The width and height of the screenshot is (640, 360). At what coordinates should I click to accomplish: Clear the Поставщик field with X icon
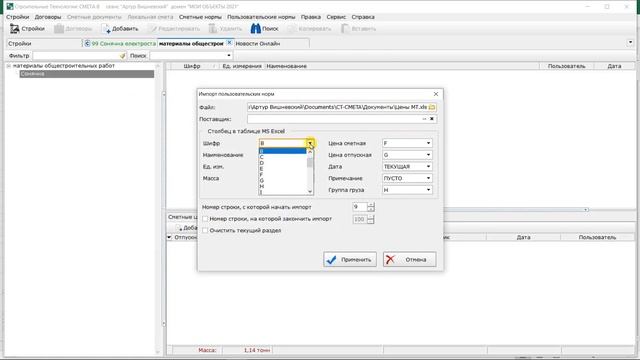tap(432, 119)
